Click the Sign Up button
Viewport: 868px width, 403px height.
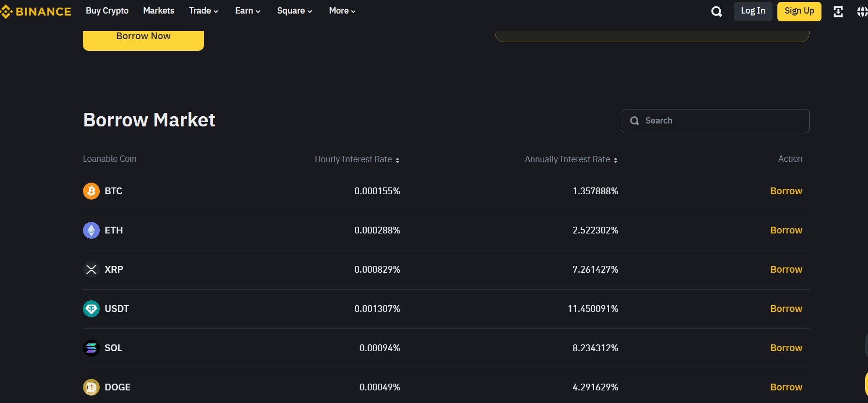[799, 11]
